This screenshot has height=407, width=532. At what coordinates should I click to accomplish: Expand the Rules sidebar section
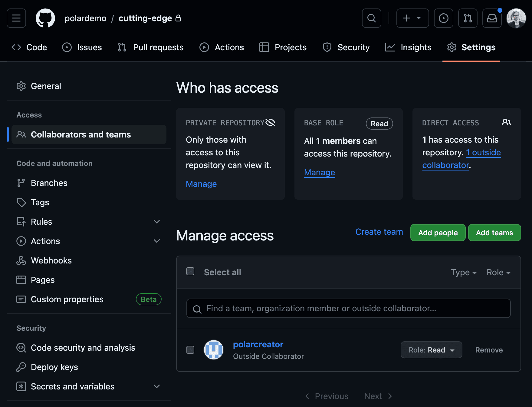[x=156, y=222]
